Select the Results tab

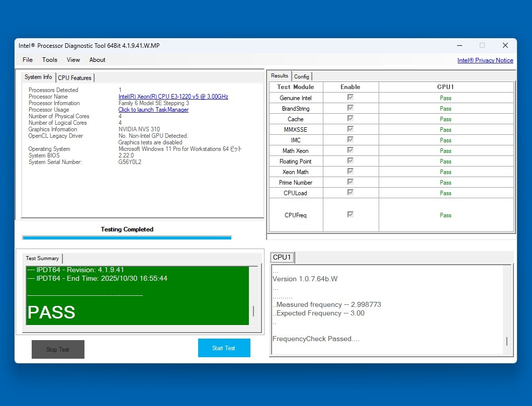tap(280, 76)
